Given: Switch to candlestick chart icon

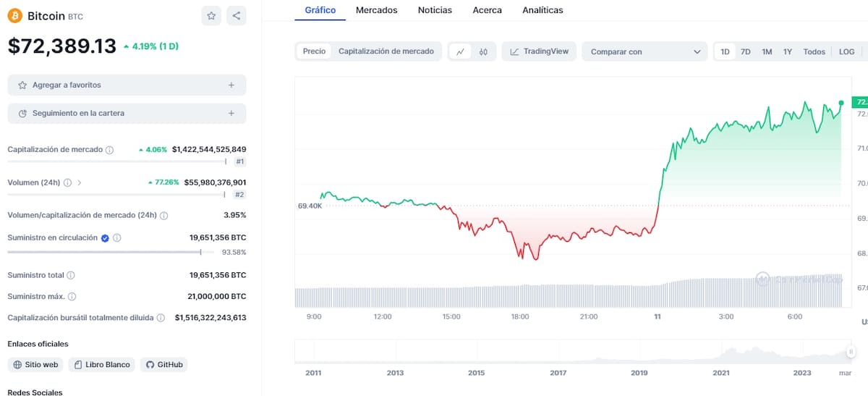Looking at the screenshot, I should [483, 51].
